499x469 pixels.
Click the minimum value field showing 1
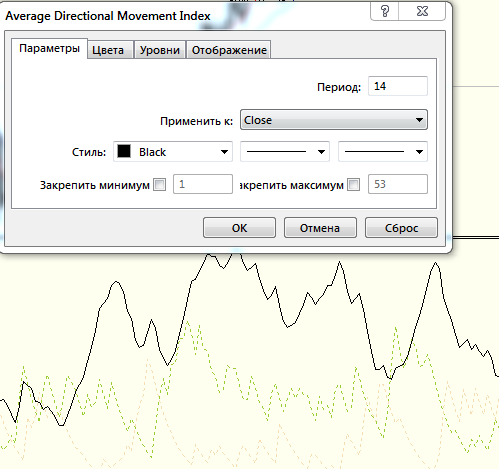coord(203,184)
